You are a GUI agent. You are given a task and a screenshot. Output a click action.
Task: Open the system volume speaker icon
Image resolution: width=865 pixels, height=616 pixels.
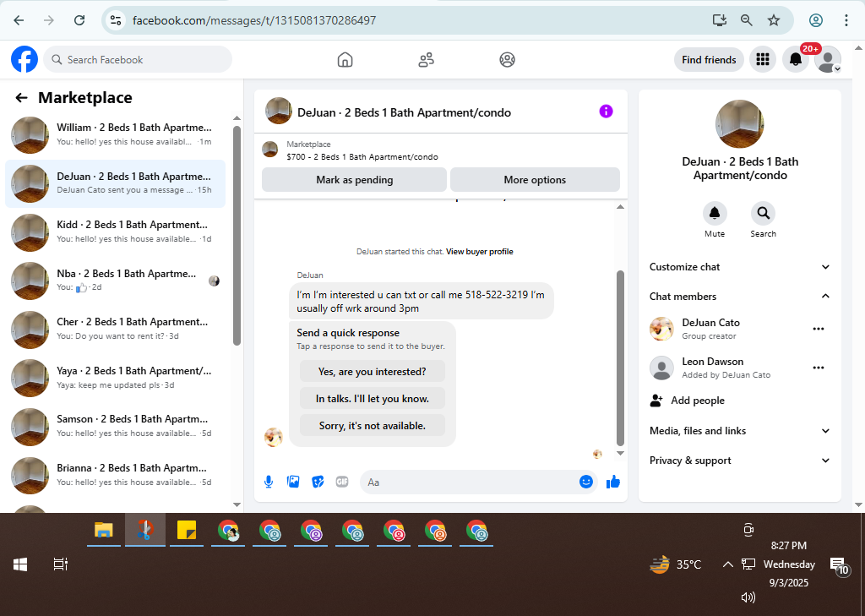coord(748,597)
